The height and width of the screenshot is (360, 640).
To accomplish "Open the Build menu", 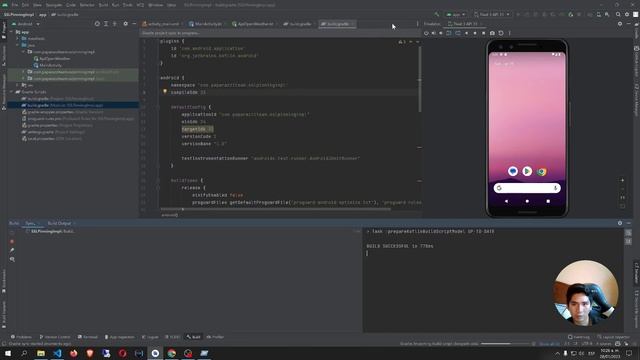I will [x=103, y=5].
